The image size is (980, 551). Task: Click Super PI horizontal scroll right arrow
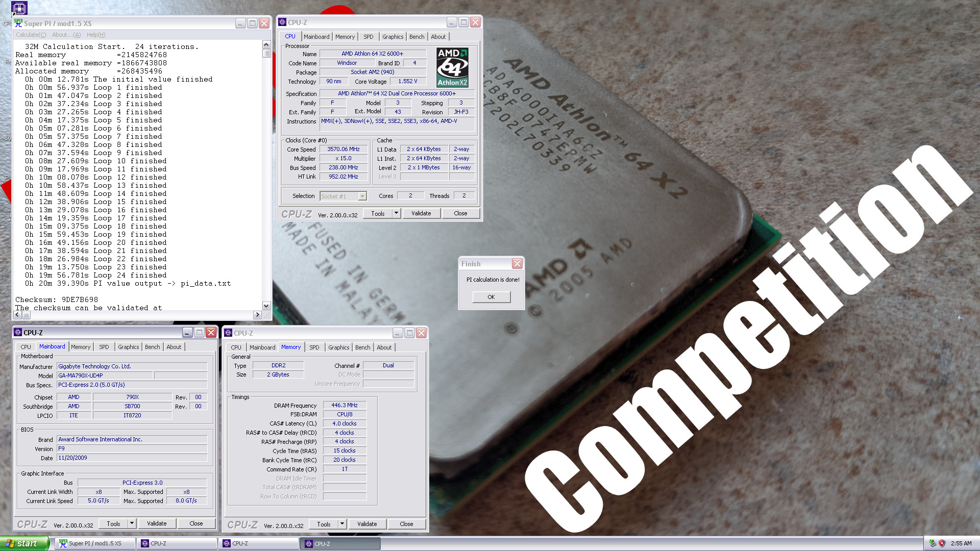pyautogui.click(x=257, y=315)
